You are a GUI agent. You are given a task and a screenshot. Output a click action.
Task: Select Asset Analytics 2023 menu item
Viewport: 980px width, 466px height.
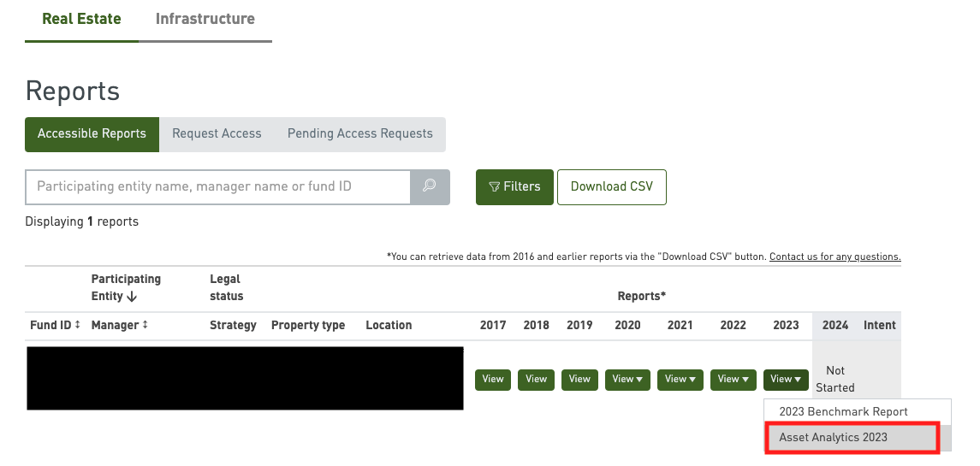click(834, 438)
